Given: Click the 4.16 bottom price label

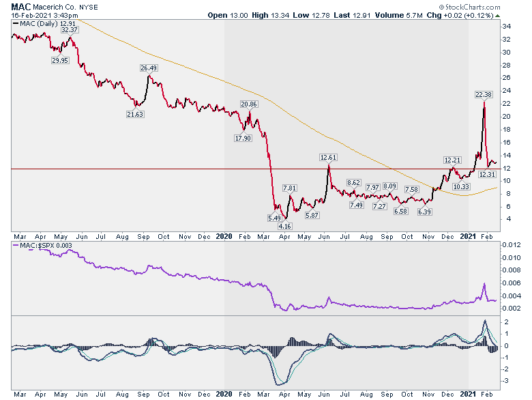Looking at the screenshot, I should coord(284,226).
